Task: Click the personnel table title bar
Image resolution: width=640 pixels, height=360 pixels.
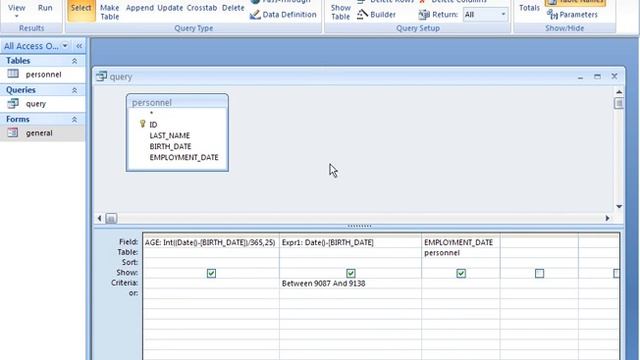Action: pyautogui.click(x=177, y=102)
